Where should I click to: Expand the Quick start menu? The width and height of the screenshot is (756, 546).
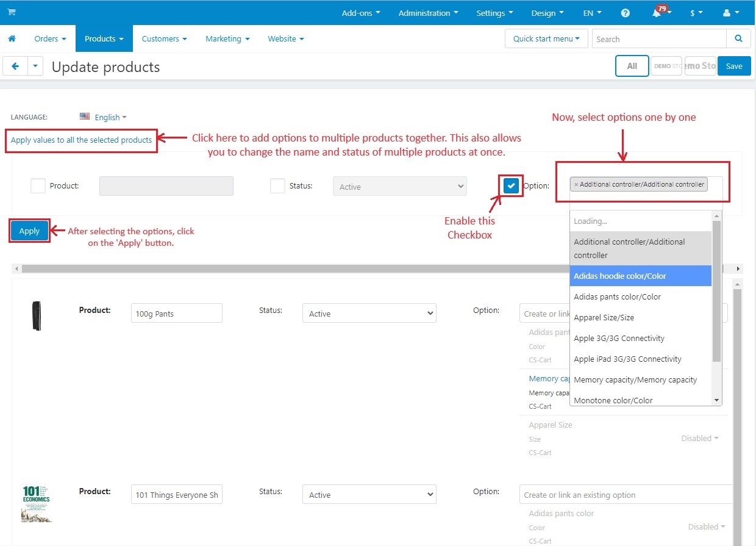(546, 38)
